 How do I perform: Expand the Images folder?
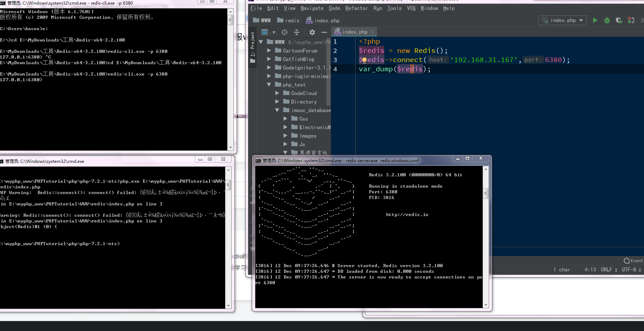(x=286, y=136)
